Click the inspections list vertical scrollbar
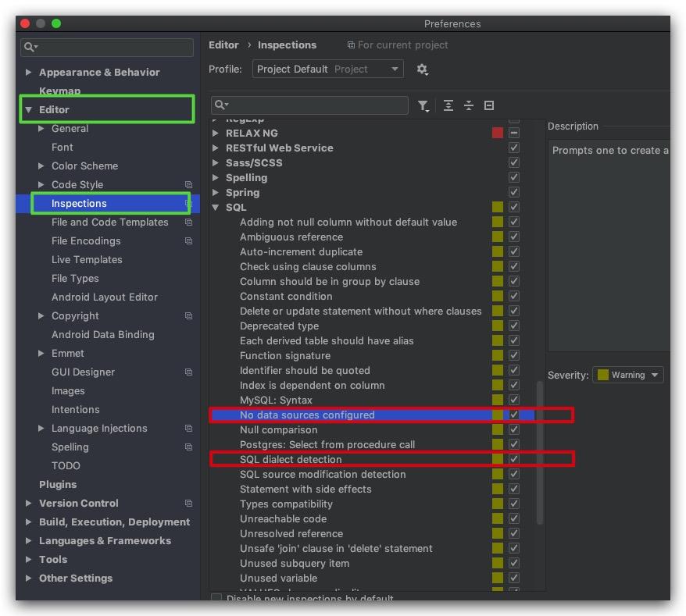Image resolution: width=686 pixels, height=616 pixels. 539,453
